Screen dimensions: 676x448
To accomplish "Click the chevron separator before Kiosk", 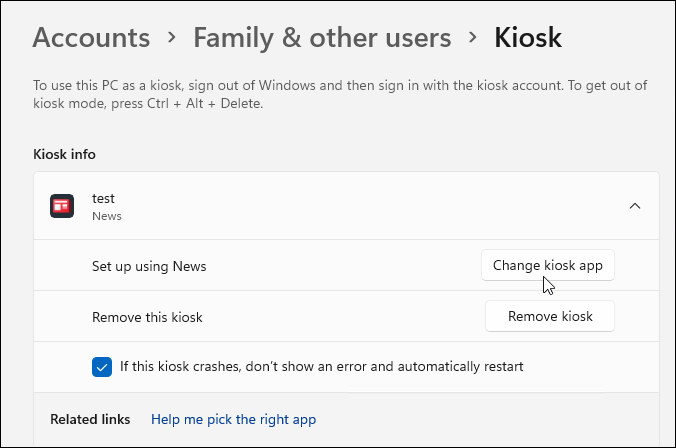I will tap(472, 40).
